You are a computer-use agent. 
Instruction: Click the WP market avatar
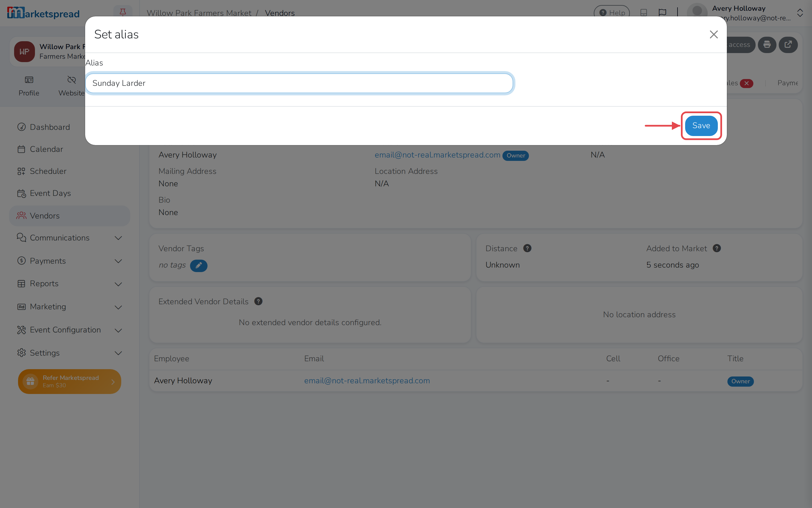(24, 51)
